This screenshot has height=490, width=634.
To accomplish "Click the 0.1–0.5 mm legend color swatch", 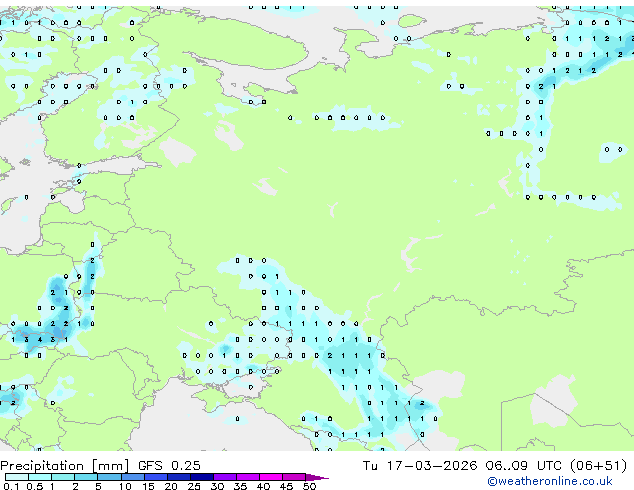I will pos(17,477).
